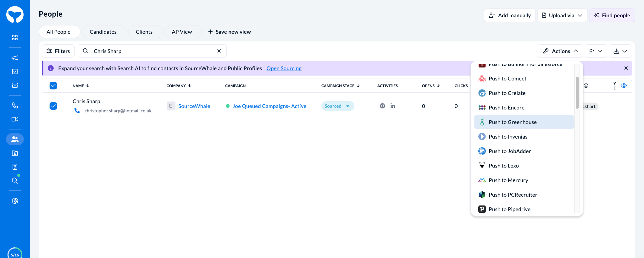644x258 pixels.
Task: Open the archive box icon in sidebar
Action: click(x=15, y=85)
